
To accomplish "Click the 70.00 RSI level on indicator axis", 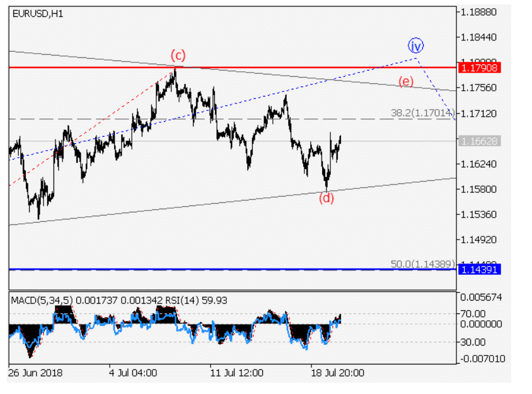I will tap(475, 313).
